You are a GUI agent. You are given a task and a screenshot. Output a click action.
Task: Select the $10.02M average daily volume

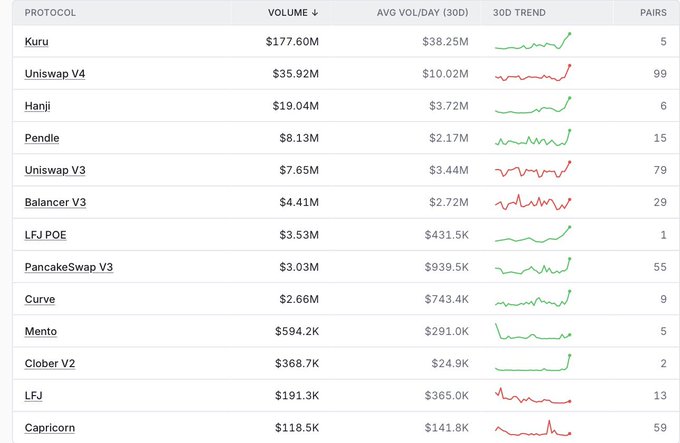point(445,74)
